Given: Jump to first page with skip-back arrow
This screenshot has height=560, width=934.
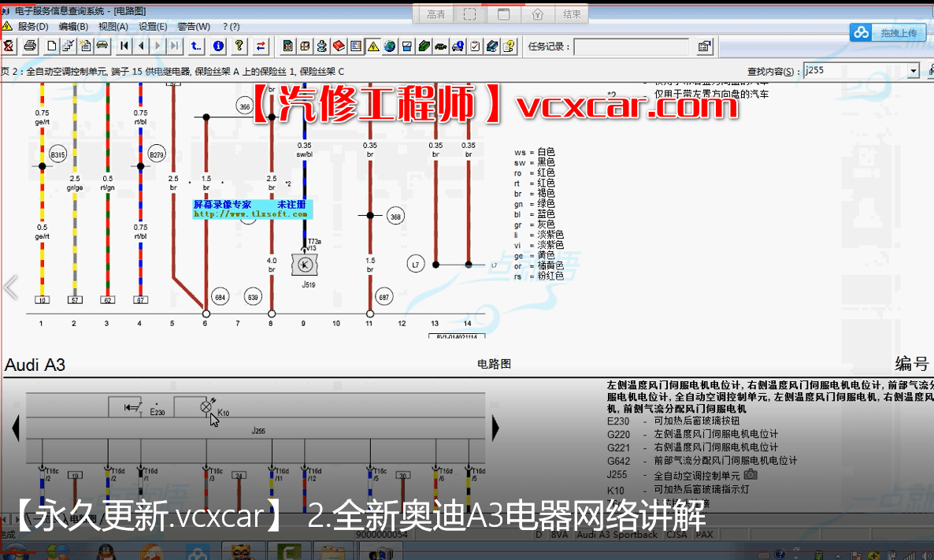Looking at the screenshot, I should pyautogui.click(x=124, y=46).
